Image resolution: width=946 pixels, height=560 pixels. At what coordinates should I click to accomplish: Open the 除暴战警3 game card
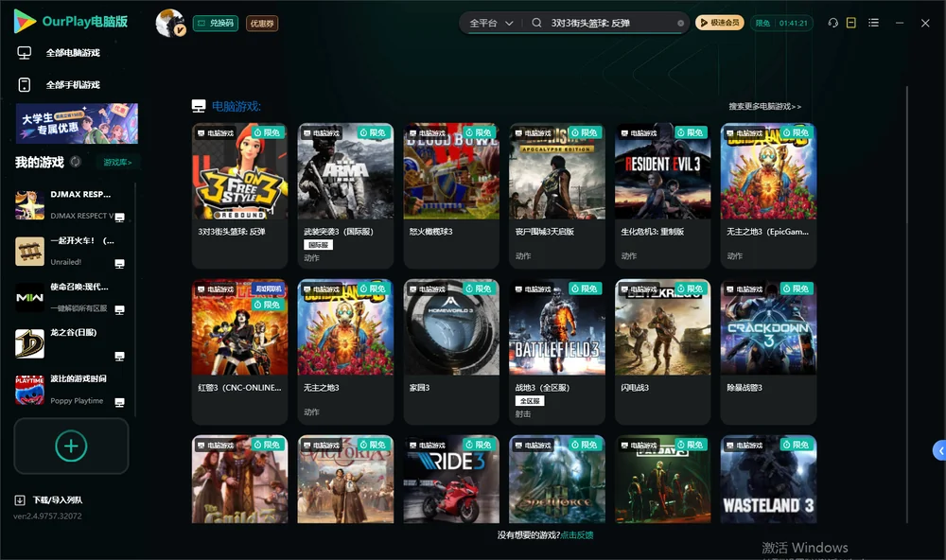click(768, 352)
